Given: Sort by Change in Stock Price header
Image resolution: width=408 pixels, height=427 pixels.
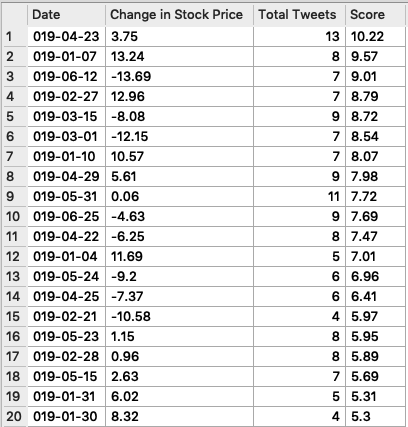Looking at the screenshot, I should 179,15.
